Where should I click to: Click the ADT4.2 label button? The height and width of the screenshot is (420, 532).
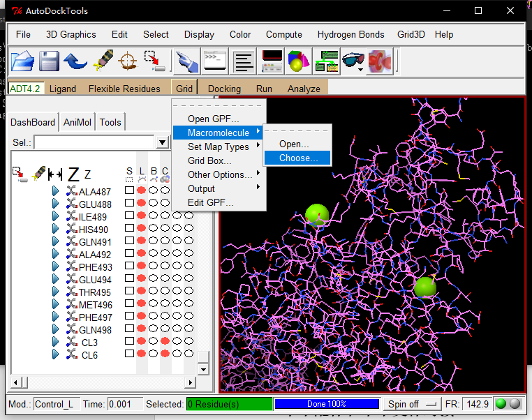25,89
